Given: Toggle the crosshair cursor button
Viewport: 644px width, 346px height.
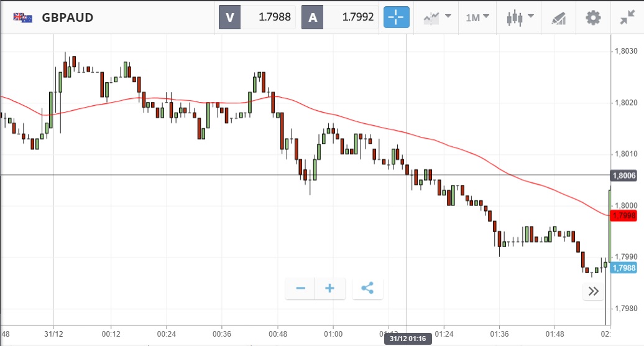Looking at the screenshot, I should click(x=397, y=17).
